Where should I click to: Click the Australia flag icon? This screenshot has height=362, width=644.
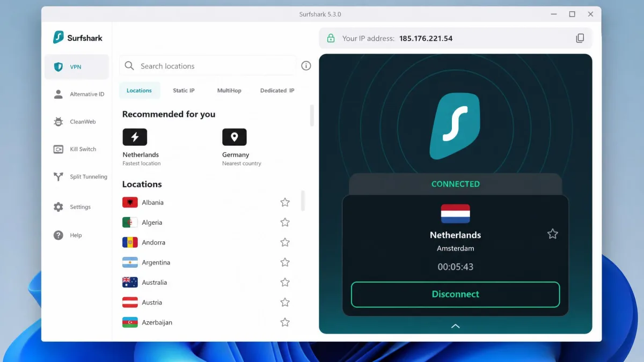(x=130, y=282)
